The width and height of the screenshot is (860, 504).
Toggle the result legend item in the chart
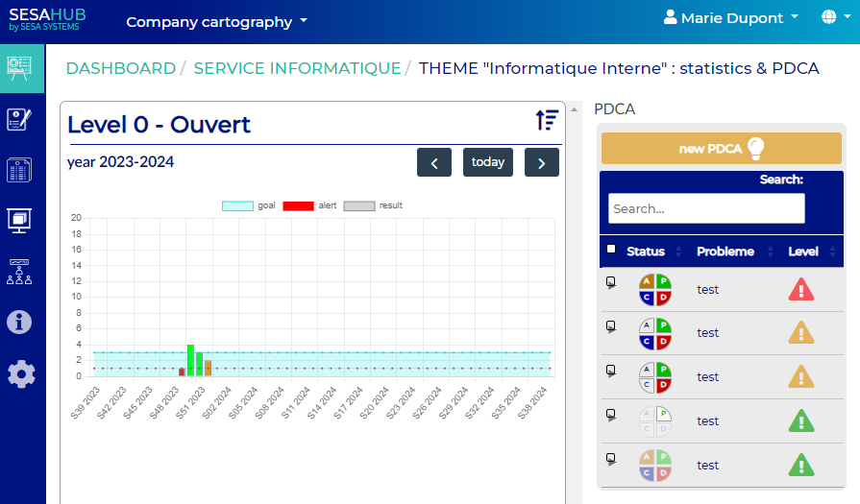pyautogui.click(x=373, y=205)
